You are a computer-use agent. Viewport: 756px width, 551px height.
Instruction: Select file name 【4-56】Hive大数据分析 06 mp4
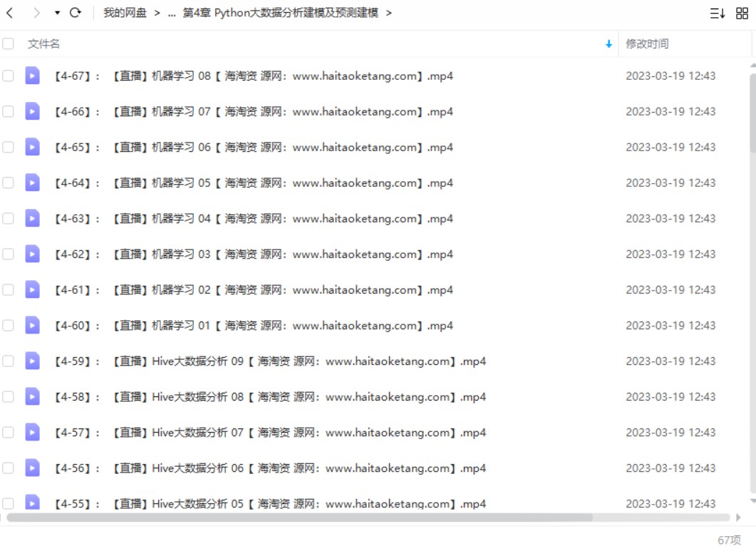pyautogui.click(x=269, y=469)
